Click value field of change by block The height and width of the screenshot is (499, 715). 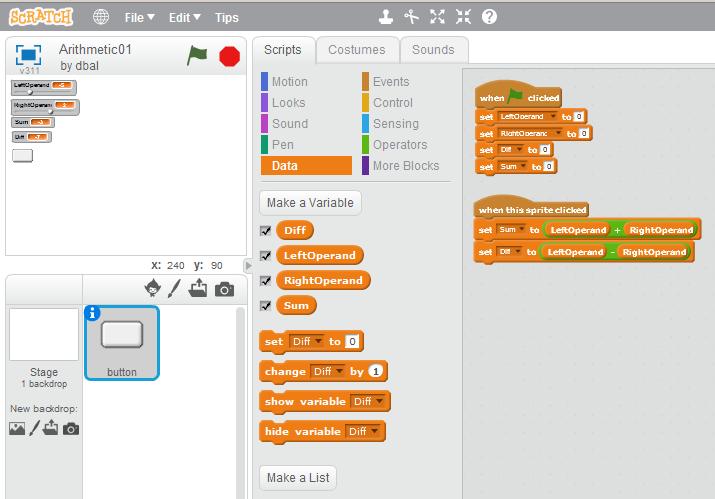[375, 371]
